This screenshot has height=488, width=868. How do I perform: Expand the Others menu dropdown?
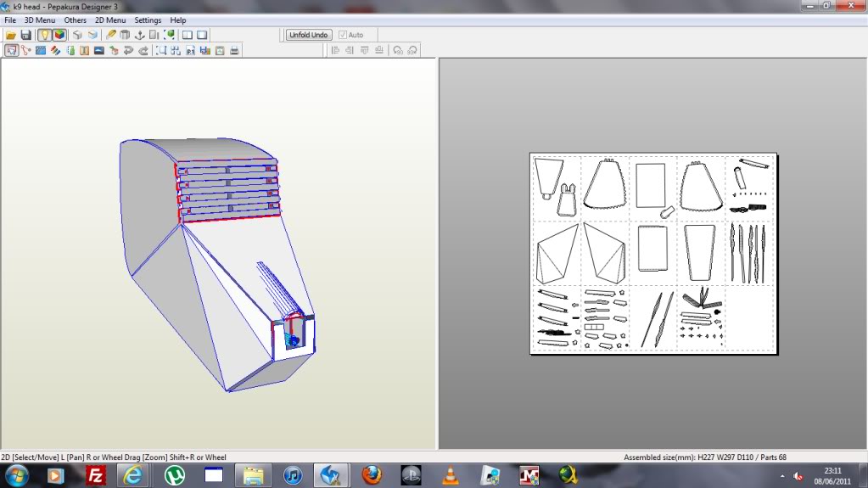pos(76,20)
